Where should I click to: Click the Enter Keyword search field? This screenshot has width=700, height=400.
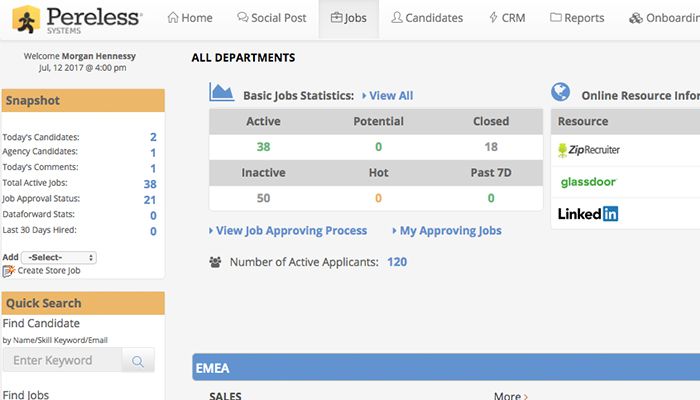click(x=62, y=361)
